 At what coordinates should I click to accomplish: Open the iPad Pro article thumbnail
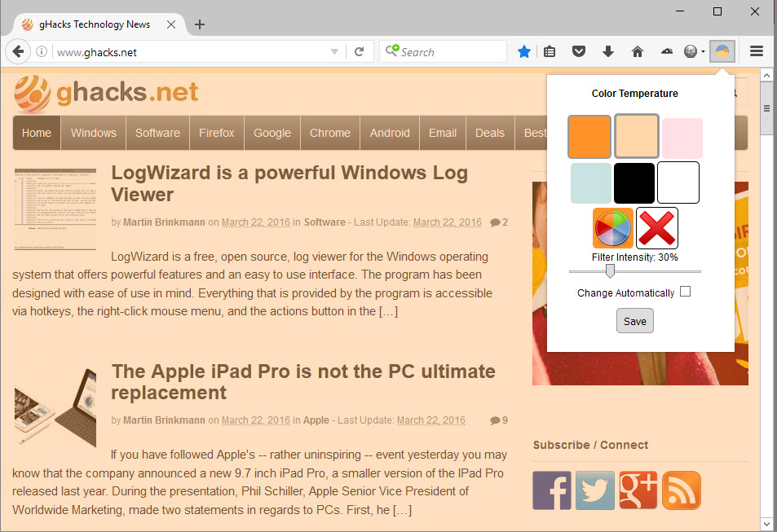55,407
